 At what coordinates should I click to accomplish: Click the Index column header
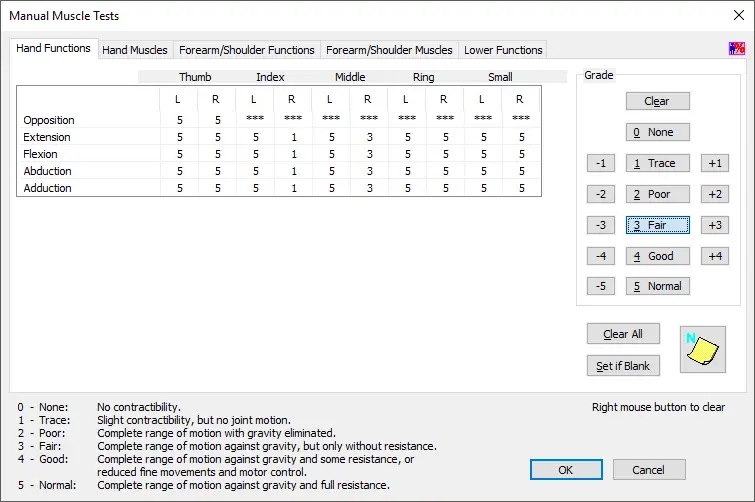270,77
